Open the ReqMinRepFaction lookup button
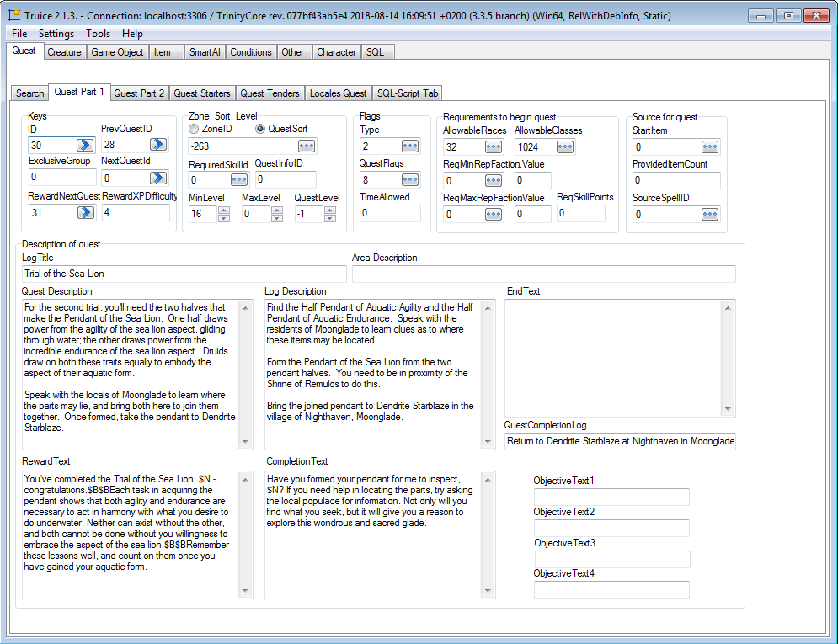This screenshot has width=838, height=644. pos(494,180)
